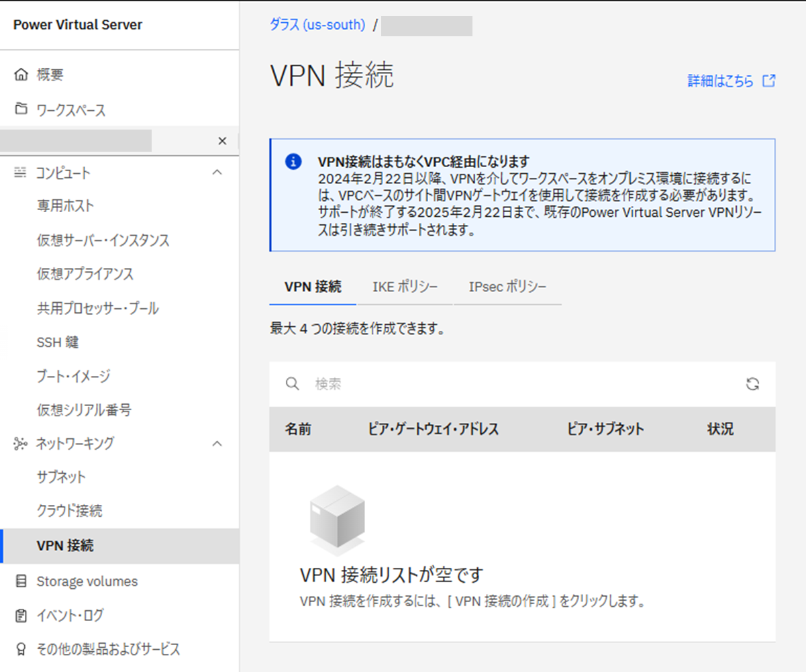Open 仮想アプライアンス page

point(85,274)
